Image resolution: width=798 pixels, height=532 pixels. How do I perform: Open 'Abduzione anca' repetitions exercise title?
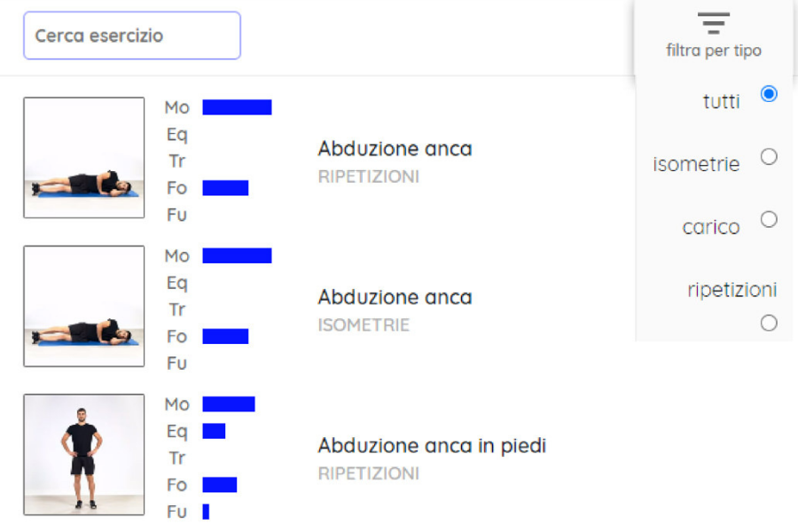[x=395, y=149]
